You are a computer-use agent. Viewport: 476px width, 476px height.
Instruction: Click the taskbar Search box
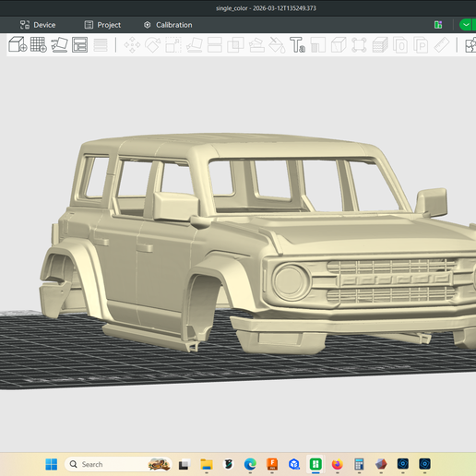pyautogui.click(x=118, y=464)
